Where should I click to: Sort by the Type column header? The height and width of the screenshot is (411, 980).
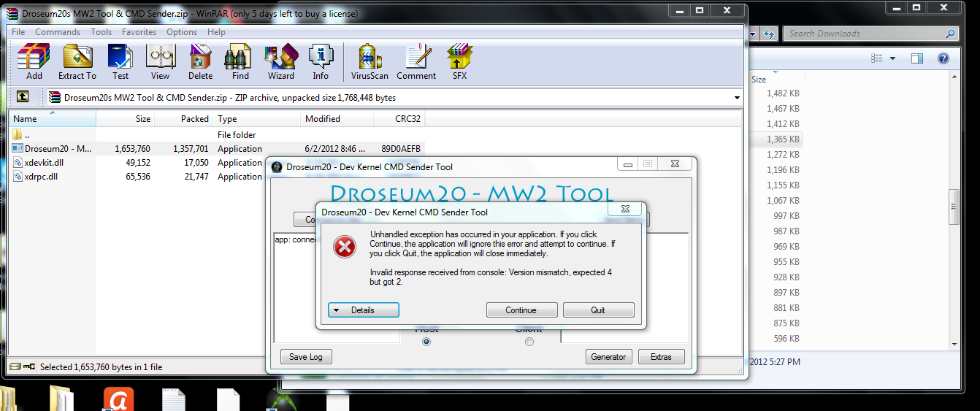[257, 119]
